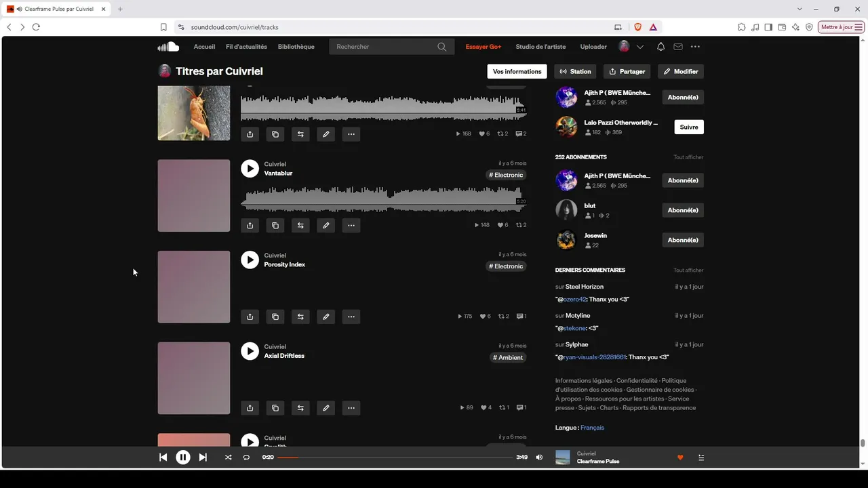Follow Lalo Pazzi with the Suivre button
This screenshot has width=868, height=488.
pos(689,127)
